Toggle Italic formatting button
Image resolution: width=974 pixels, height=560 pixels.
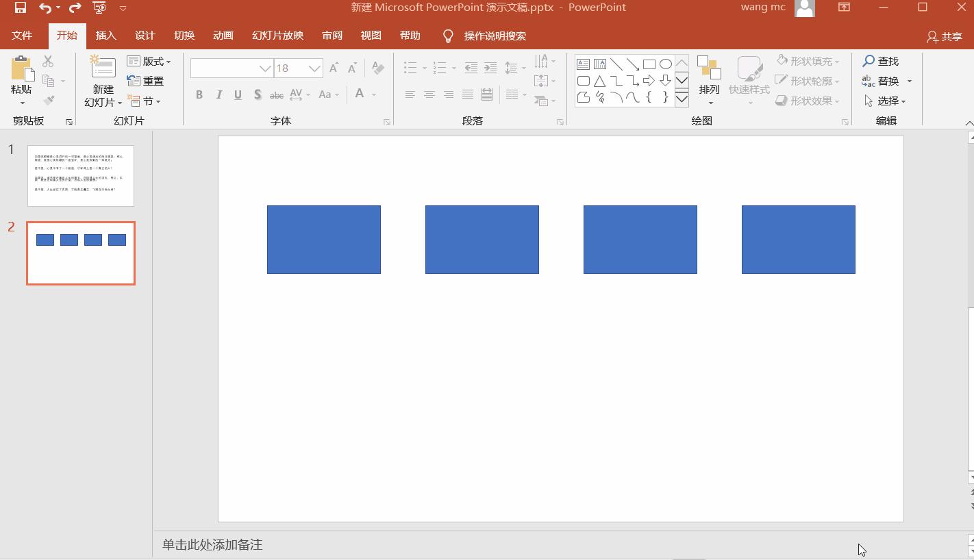click(219, 94)
